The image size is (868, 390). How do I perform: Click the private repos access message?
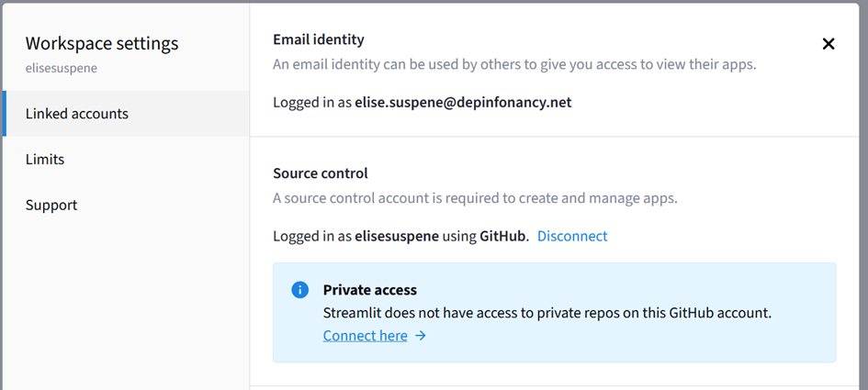tap(547, 313)
